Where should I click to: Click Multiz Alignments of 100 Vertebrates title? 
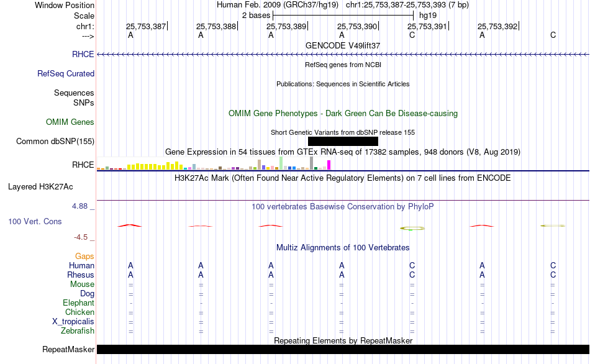pos(343,248)
